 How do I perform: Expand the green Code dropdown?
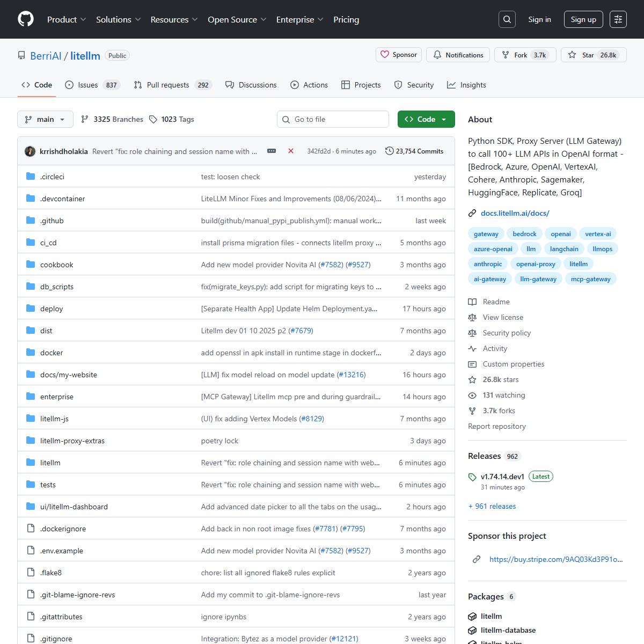[426, 119]
